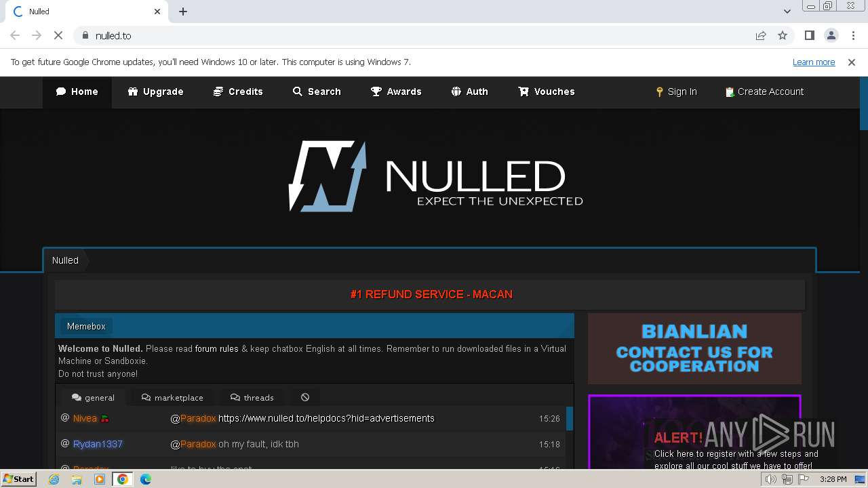This screenshot has height=488, width=868.
Task: Open the Chrome three-dot menu
Action: pos(853,35)
